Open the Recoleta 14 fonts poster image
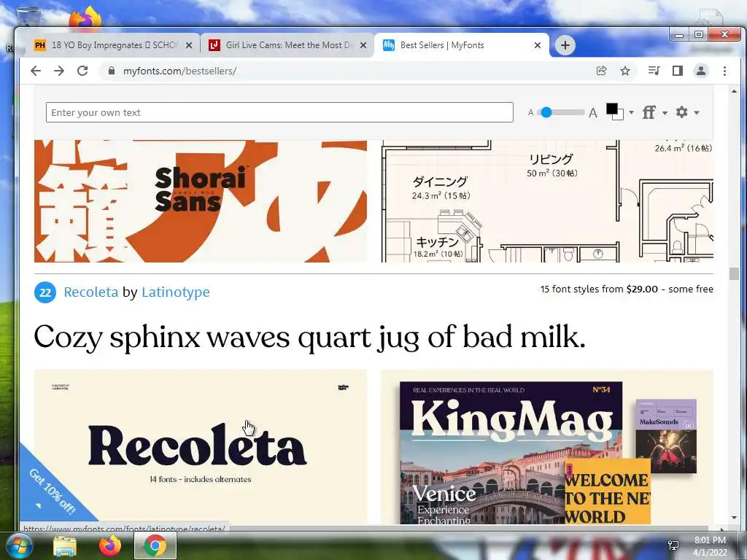This screenshot has width=747, height=560. pyautogui.click(x=201, y=447)
